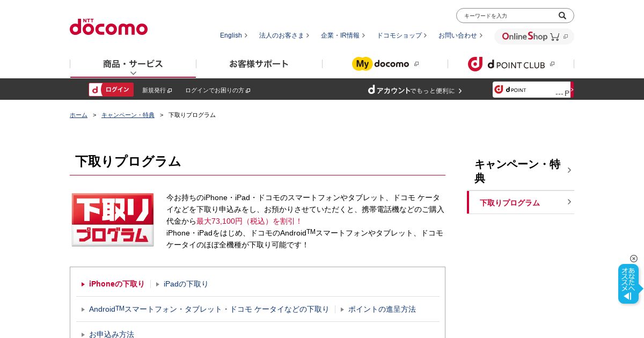The height and width of the screenshot is (338, 644).
Task: Click the Online Shop external-window icon
Action: tap(566, 36)
